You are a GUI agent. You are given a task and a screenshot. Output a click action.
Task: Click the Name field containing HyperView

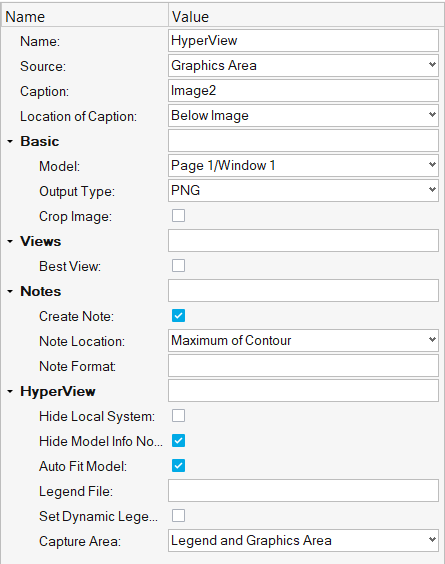click(x=303, y=41)
